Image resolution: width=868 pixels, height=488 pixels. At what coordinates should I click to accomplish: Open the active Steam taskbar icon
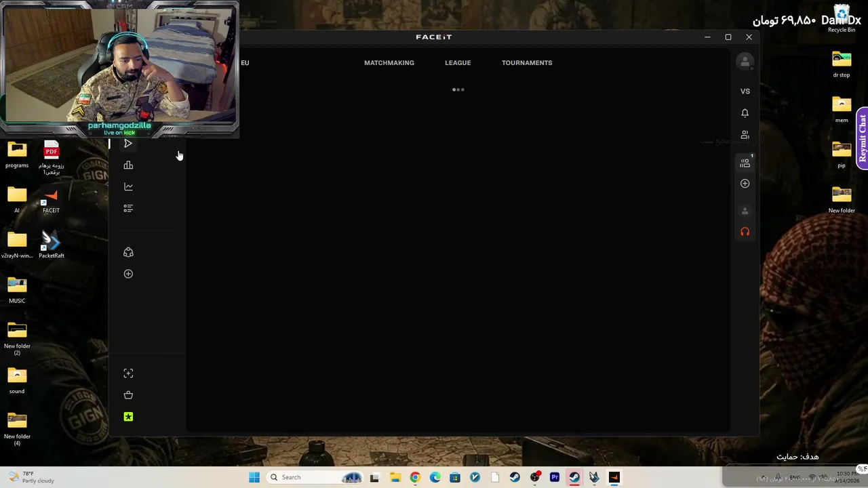pyautogui.click(x=574, y=477)
